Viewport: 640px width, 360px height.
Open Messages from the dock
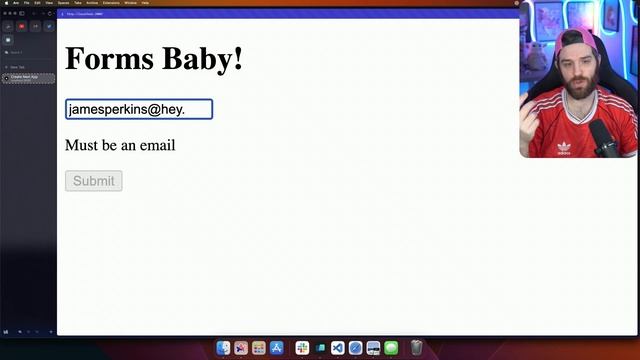pos(391,348)
